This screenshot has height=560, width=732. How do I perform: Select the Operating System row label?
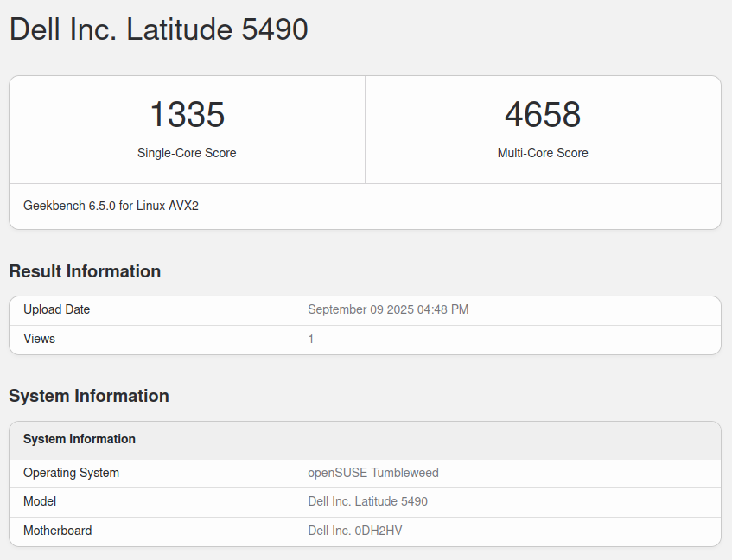tap(71, 473)
